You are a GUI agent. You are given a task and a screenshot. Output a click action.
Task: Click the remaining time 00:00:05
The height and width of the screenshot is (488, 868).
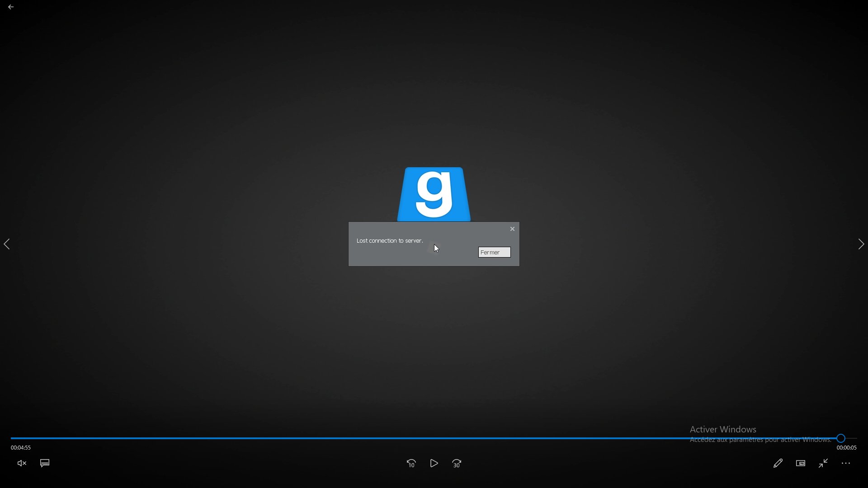pyautogui.click(x=847, y=448)
